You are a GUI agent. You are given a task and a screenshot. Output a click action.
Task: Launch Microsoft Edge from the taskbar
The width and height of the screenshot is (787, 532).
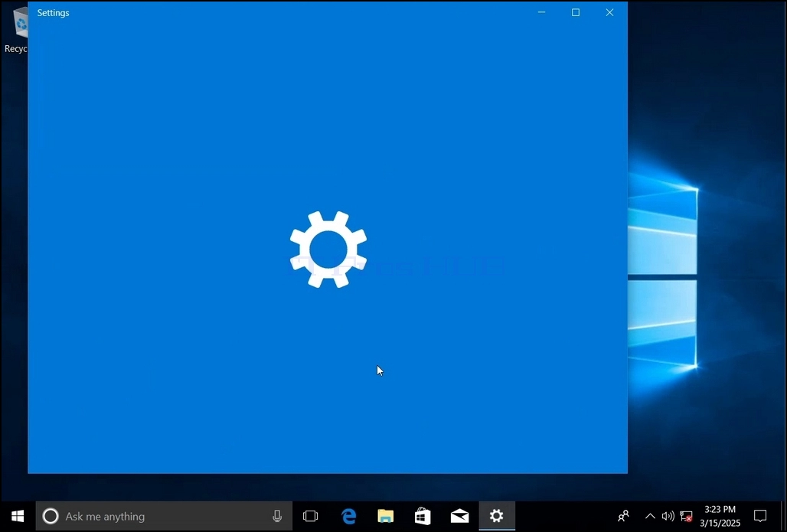348,516
